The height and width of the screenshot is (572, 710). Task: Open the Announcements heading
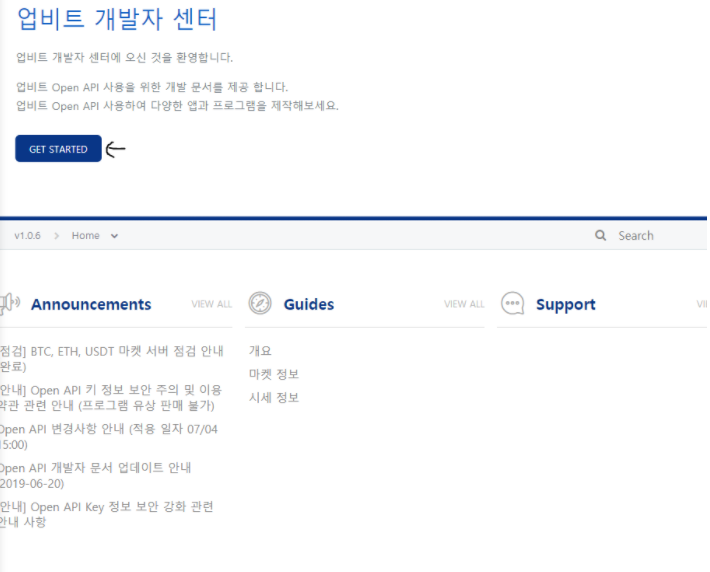91,304
